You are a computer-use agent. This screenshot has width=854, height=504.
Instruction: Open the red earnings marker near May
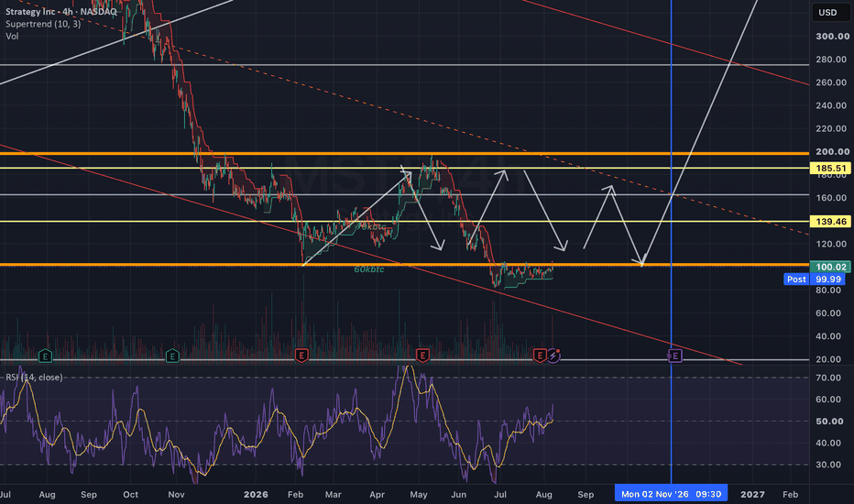click(x=422, y=356)
